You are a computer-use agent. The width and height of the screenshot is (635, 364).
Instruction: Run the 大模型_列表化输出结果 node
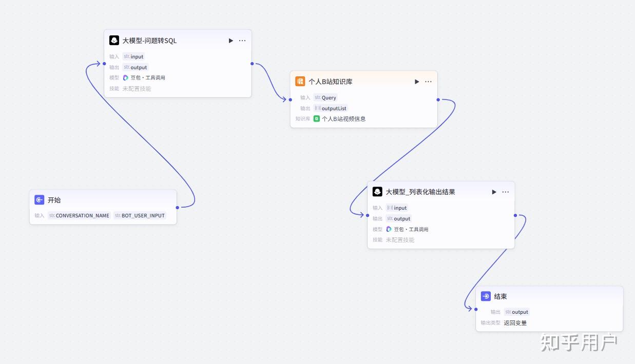(494, 192)
